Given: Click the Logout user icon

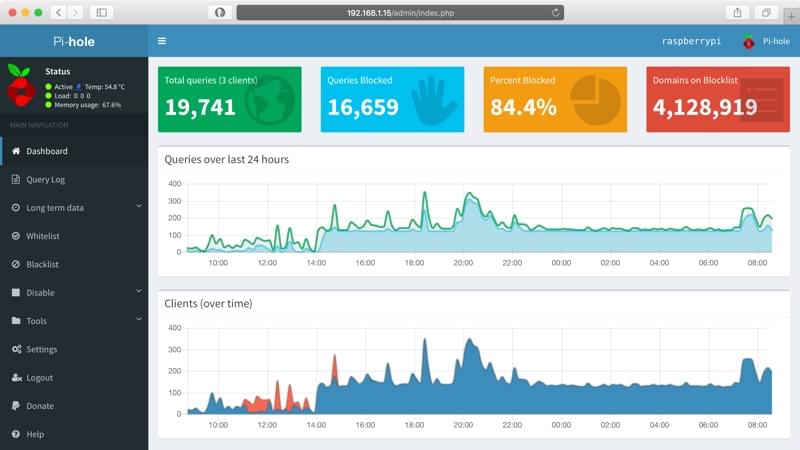Looking at the screenshot, I should click(x=16, y=378).
